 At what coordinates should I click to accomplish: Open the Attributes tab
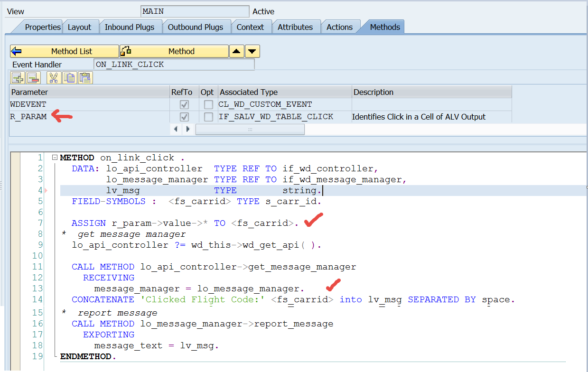[x=295, y=27]
